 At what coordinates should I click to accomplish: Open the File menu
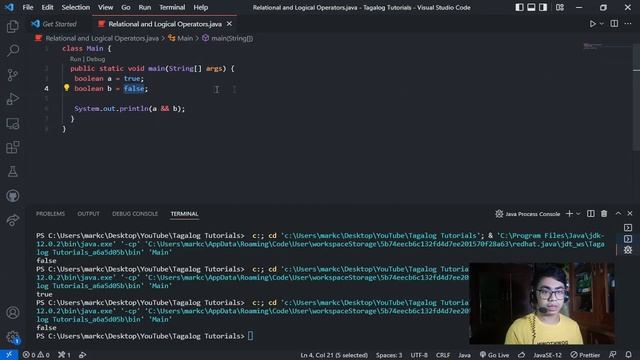tap(28, 7)
